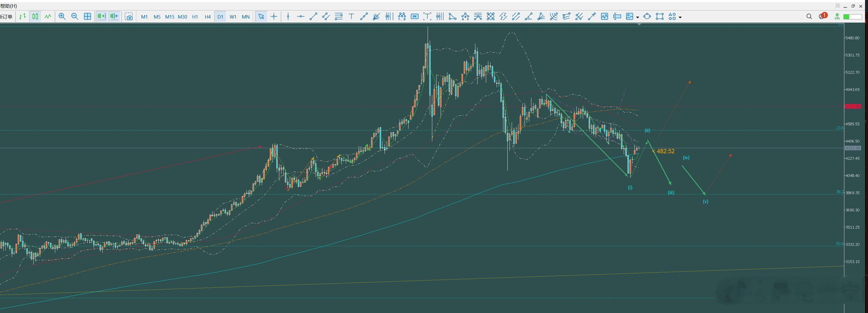Switch chart to bar chart display

click(x=23, y=16)
